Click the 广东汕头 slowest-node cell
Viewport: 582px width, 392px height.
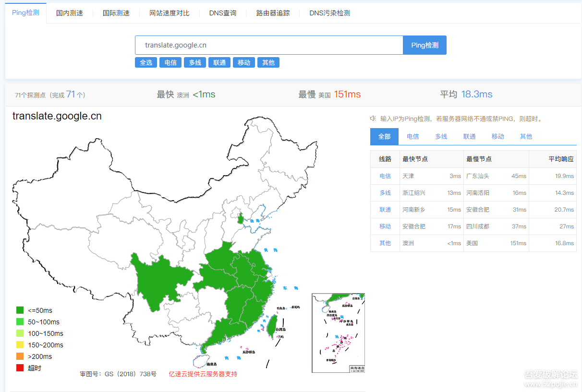tap(478, 176)
